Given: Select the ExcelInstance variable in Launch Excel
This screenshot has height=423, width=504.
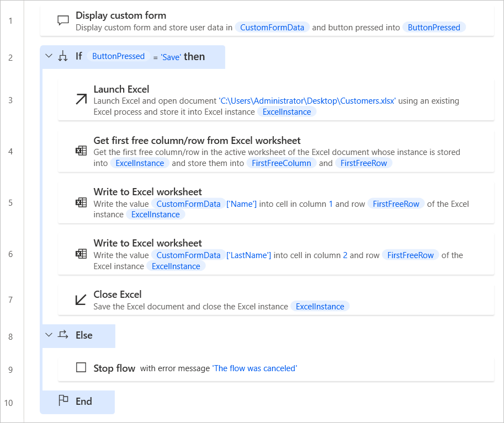Looking at the screenshot, I should (x=287, y=111).
